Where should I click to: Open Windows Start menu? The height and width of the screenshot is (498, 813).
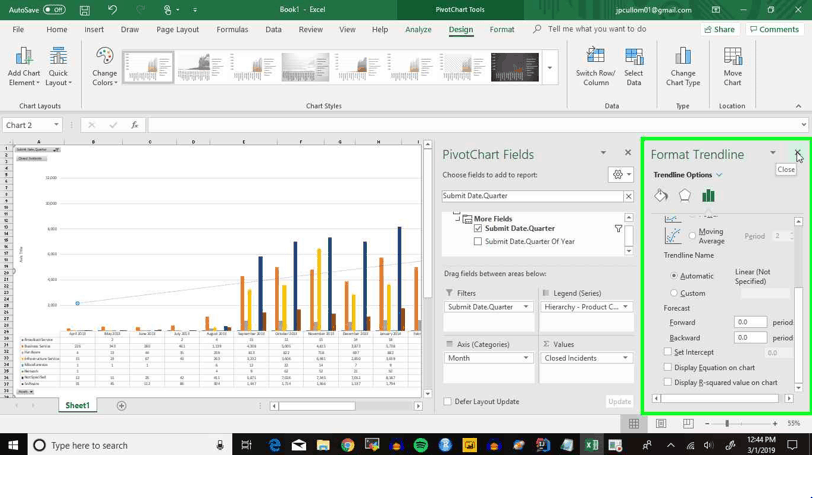pyautogui.click(x=13, y=445)
